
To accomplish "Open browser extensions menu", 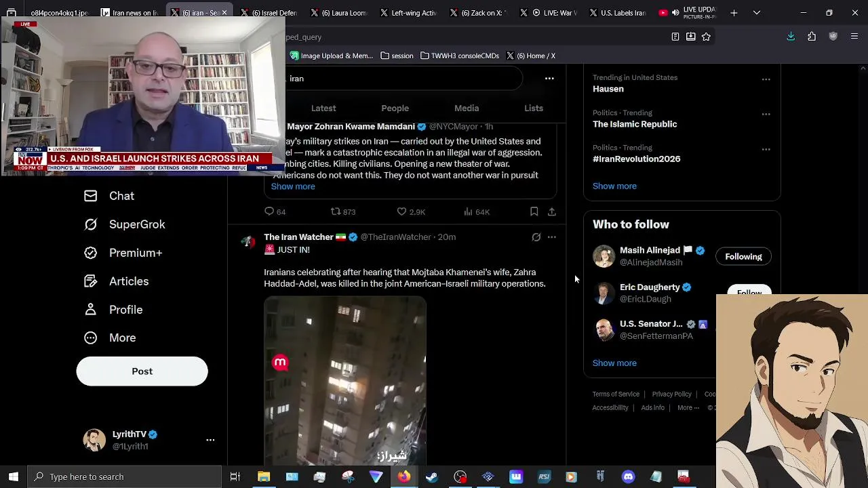I will click(x=812, y=37).
